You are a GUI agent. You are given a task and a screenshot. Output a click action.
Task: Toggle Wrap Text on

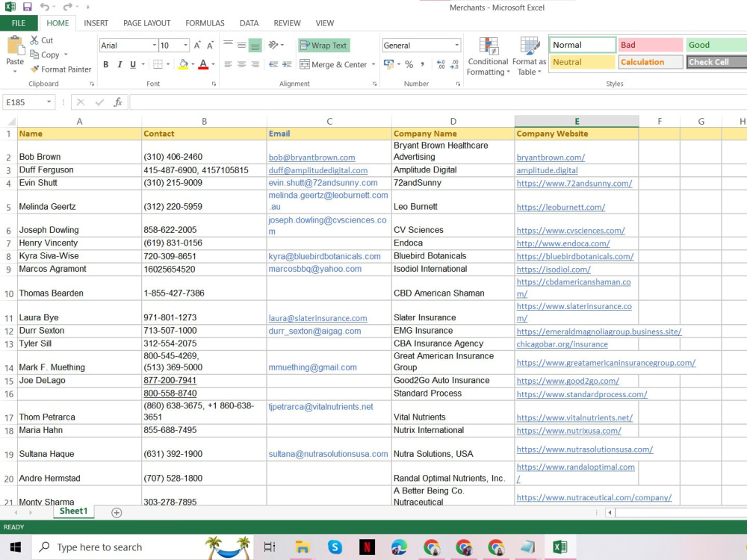(x=324, y=46)
